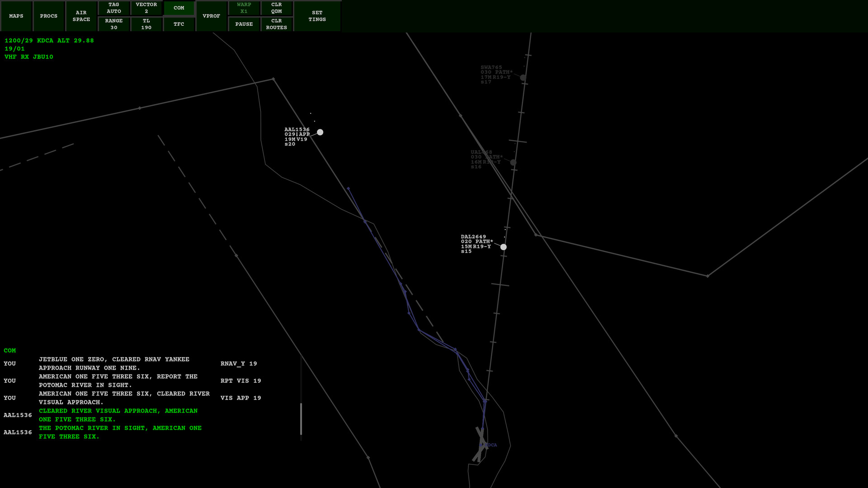
Task: Select AAL1536 'The Potomac River in sight' message
Action: [120, 432]
